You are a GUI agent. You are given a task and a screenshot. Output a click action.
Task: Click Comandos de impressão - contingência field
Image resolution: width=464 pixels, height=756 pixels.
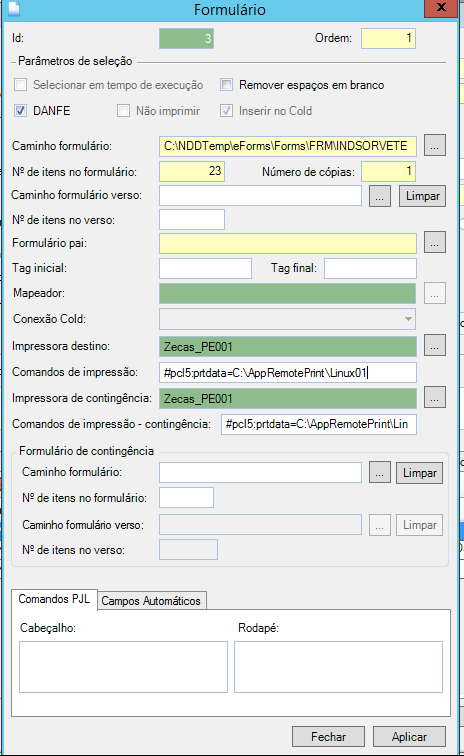(319, 424)
